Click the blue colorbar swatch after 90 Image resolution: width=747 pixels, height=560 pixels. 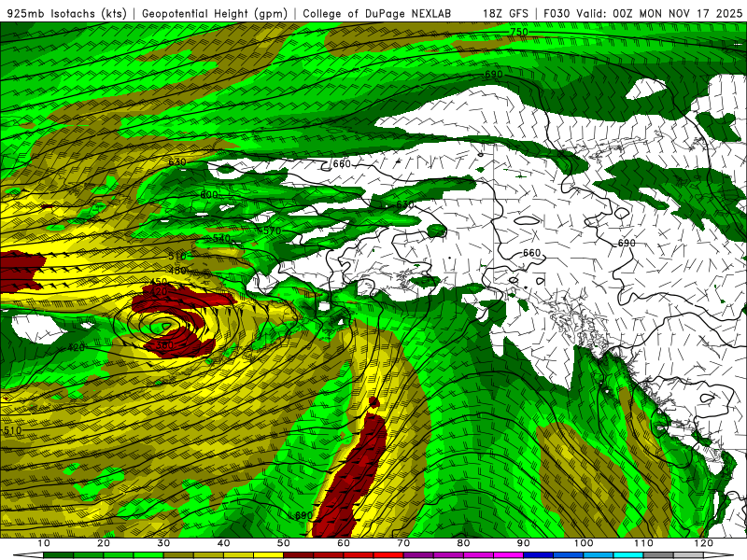pyautogui.click(x=539, y=555)
